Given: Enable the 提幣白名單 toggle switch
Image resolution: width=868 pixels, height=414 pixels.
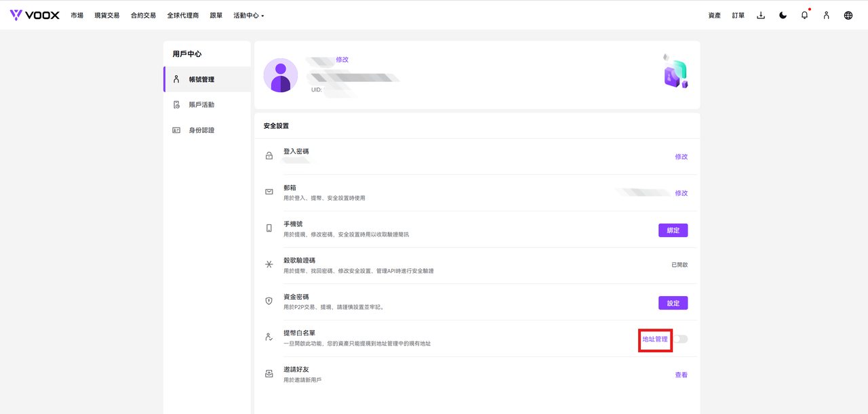Looking at the screenshot, I should pos(680,339).
